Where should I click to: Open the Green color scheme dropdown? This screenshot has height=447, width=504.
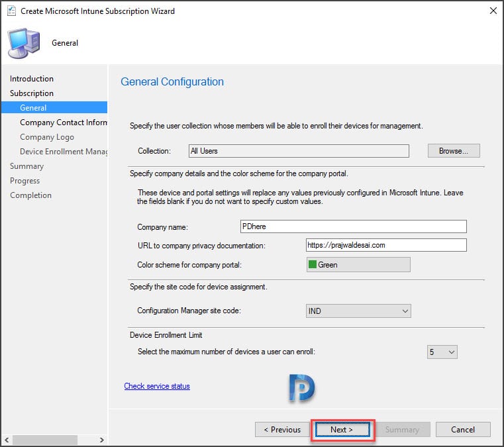[358, 264]
